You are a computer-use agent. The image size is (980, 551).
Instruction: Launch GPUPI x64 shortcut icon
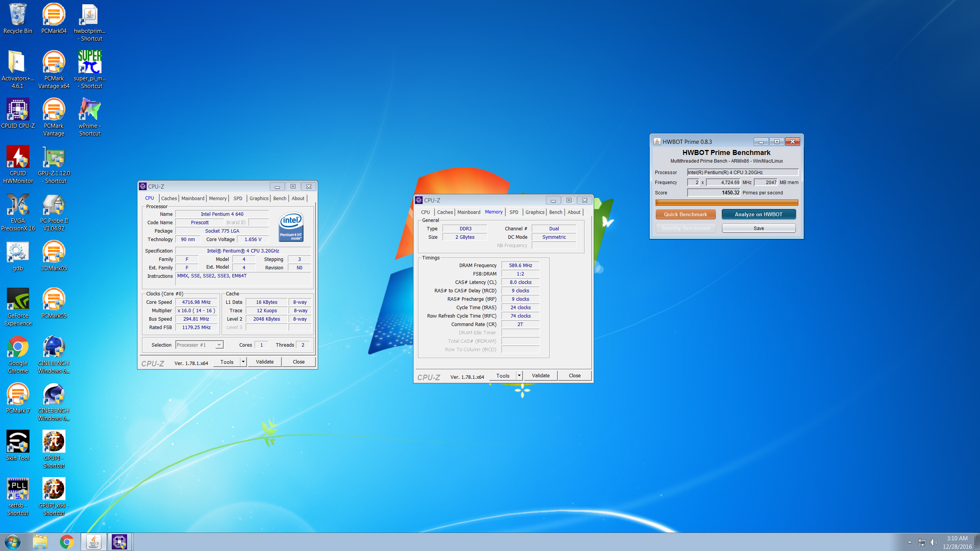click(x=54, y=497)
